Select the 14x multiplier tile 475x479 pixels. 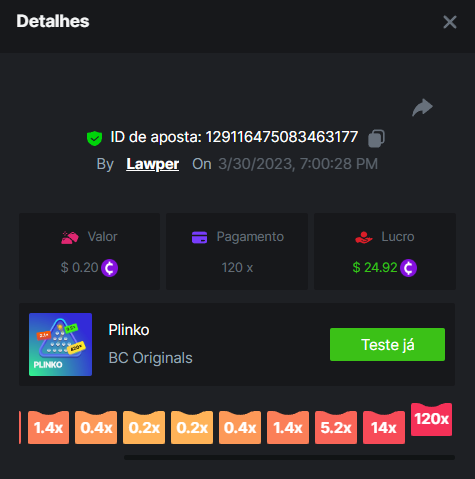tap(384, 427)
